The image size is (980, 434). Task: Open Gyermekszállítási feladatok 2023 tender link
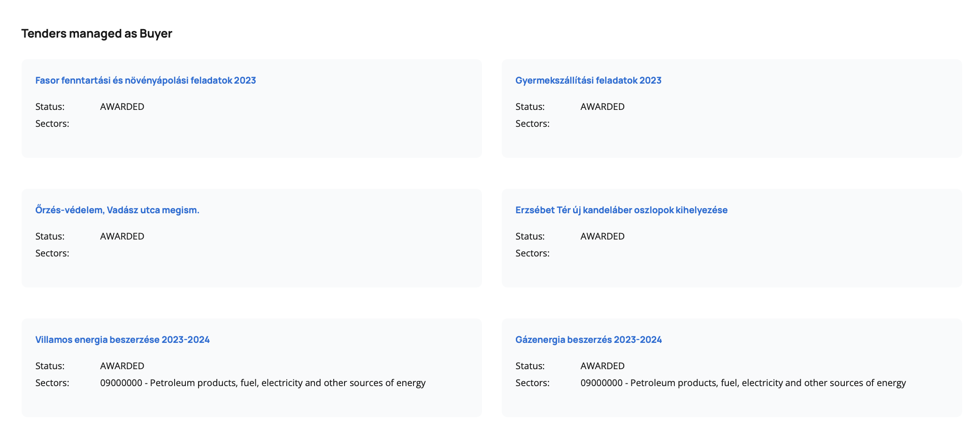coord(588,80)
